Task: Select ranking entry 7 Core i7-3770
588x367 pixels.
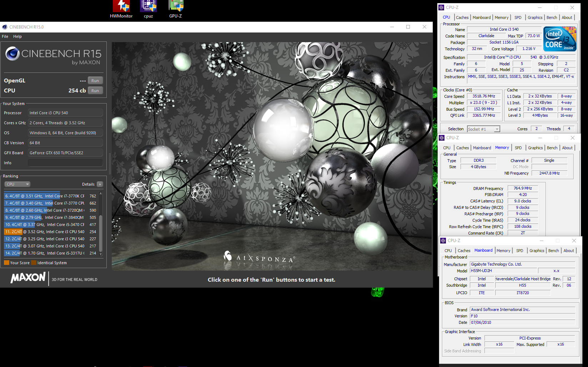Action: tap(51, 203)
